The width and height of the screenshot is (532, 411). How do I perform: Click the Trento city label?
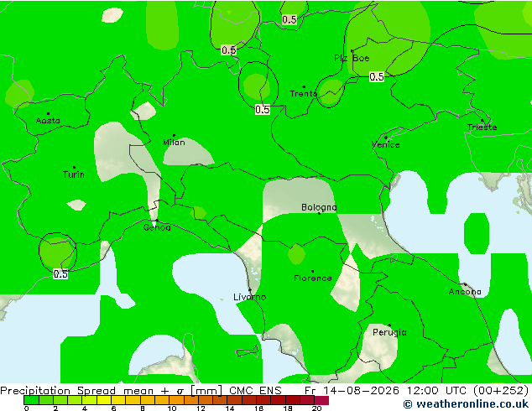[x=303, y=94]
